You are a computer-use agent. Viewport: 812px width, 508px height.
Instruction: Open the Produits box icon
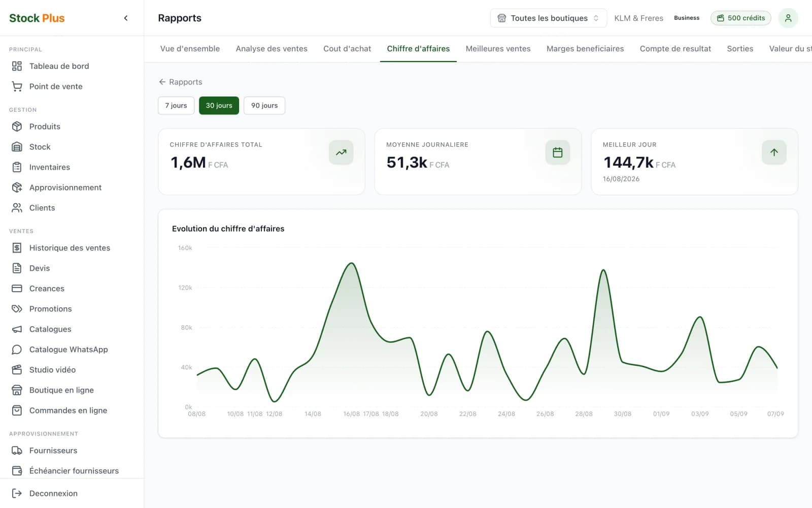(17, 126)
